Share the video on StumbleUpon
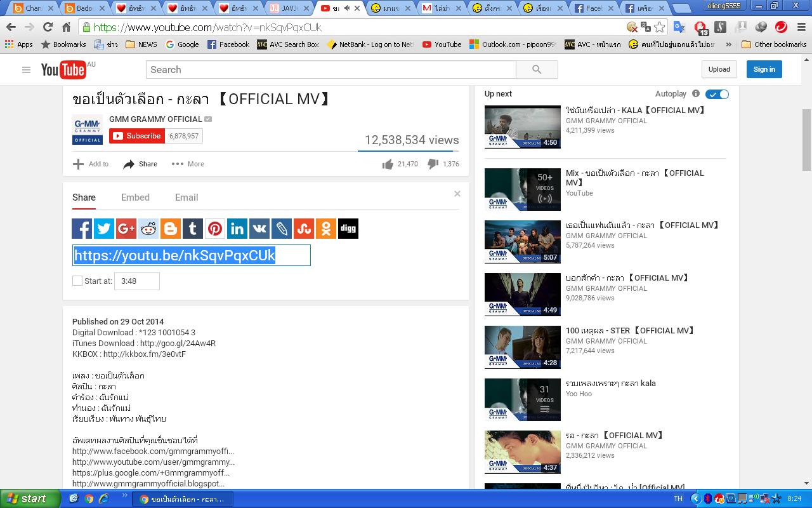 pyautogui.click(x=304, y=229)
